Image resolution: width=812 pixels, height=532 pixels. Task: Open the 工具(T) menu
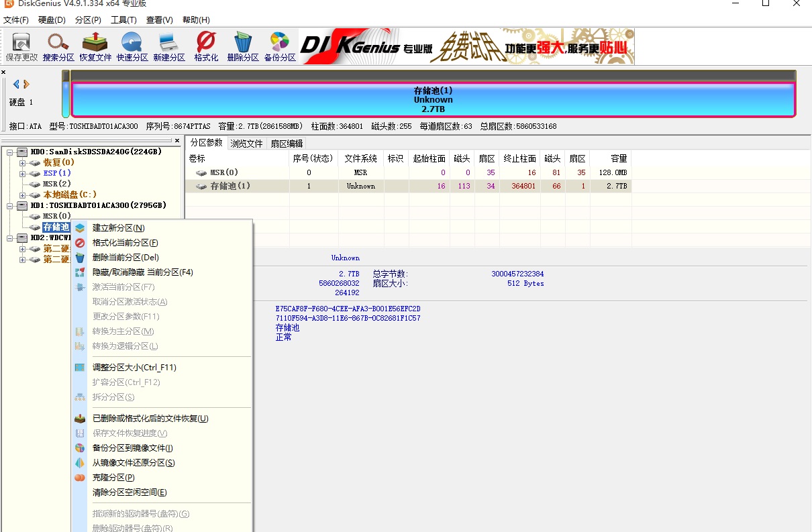[x=123, y=20]
